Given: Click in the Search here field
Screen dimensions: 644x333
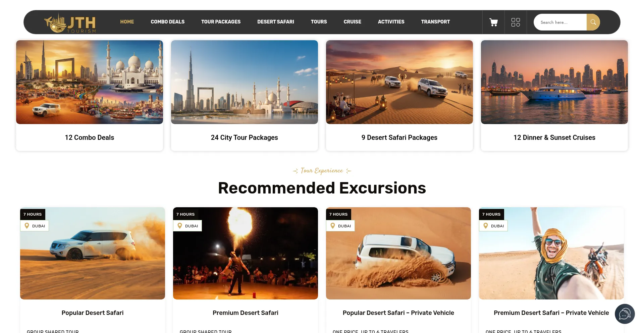Looking at the screenshot, I should click(560, 22).
